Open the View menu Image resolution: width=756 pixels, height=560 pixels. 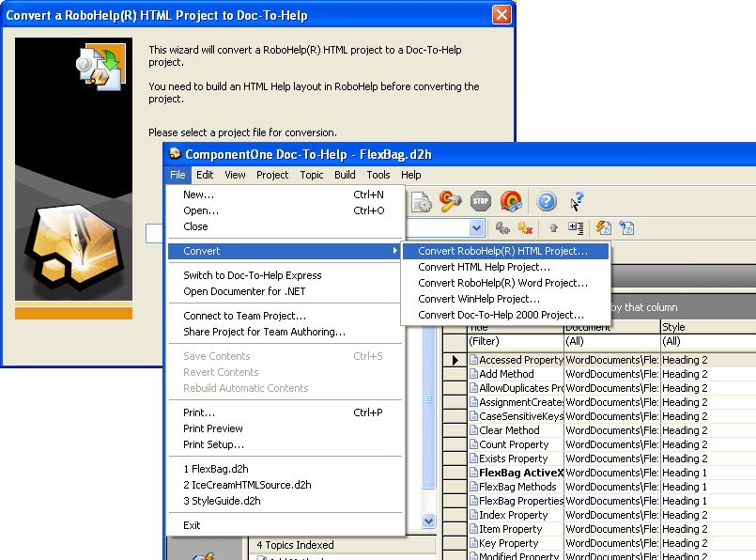(235, 175)
